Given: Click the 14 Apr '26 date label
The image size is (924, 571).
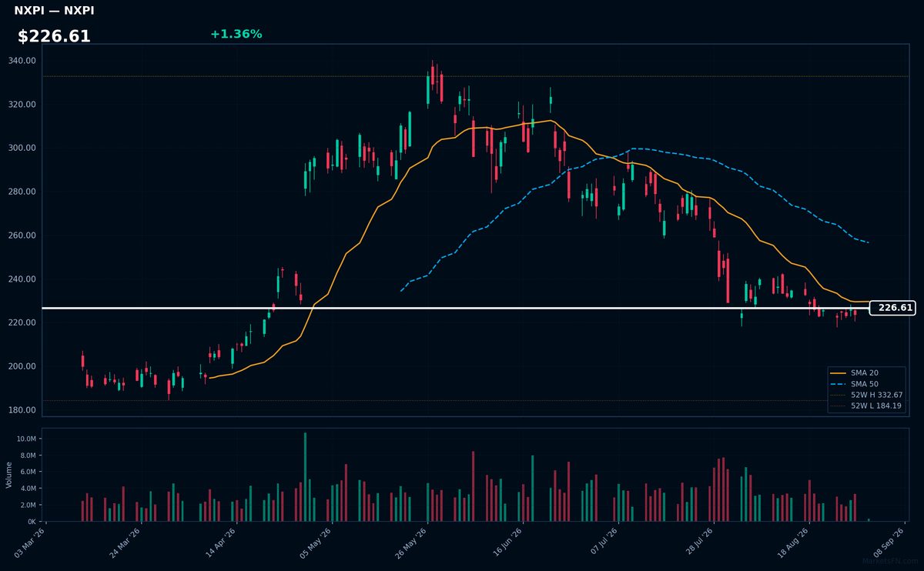Looking at the screenshot, I should click(x=222, y=543).
